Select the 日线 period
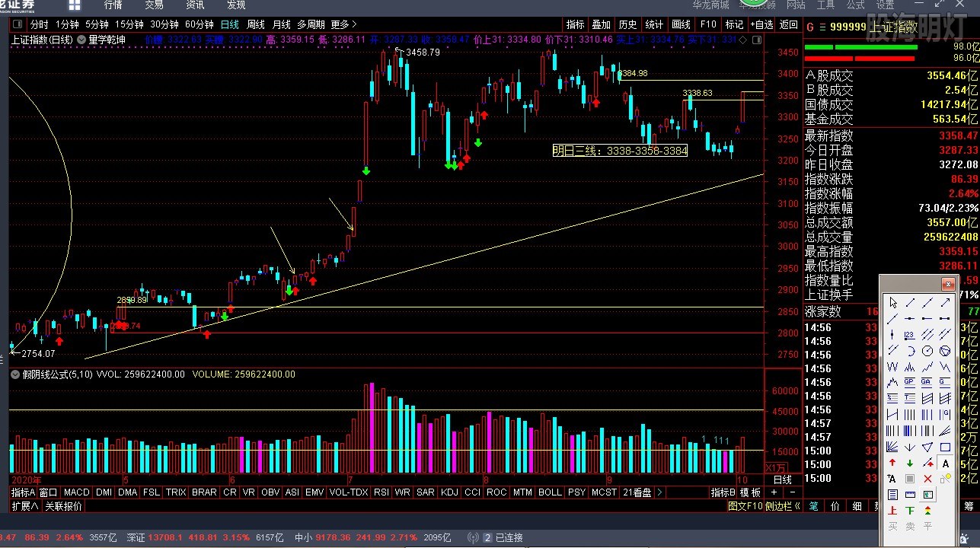 (230, 24)
